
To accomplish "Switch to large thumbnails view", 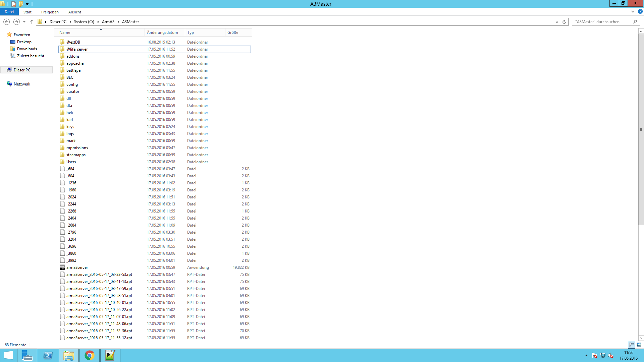I will 639,345.
